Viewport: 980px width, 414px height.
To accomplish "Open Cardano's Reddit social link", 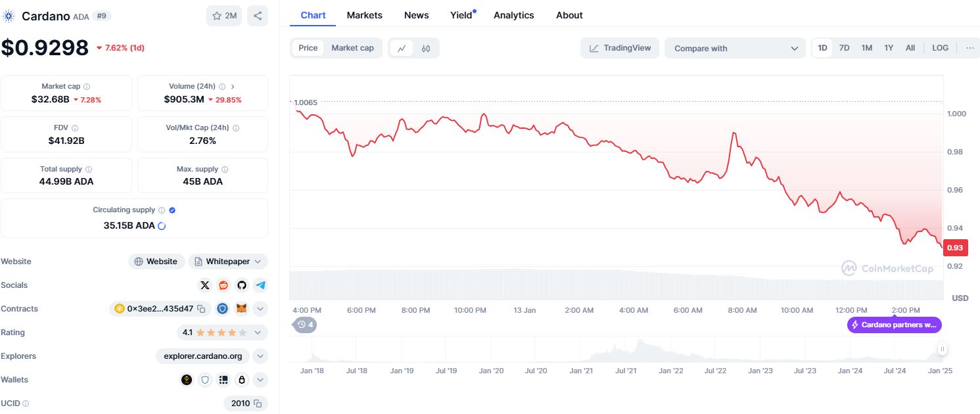I will (223, 285).
